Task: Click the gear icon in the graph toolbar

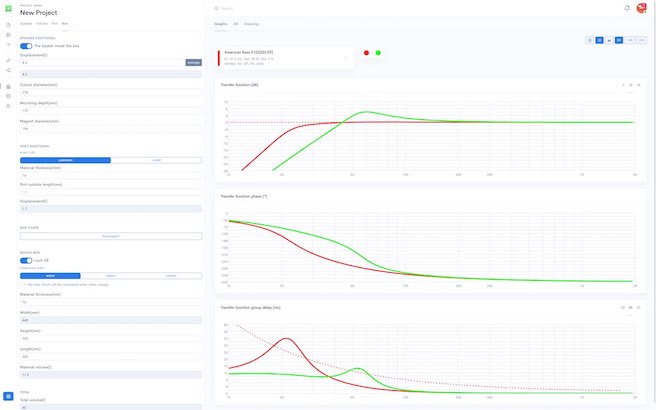Action: [x=589, y=40]
